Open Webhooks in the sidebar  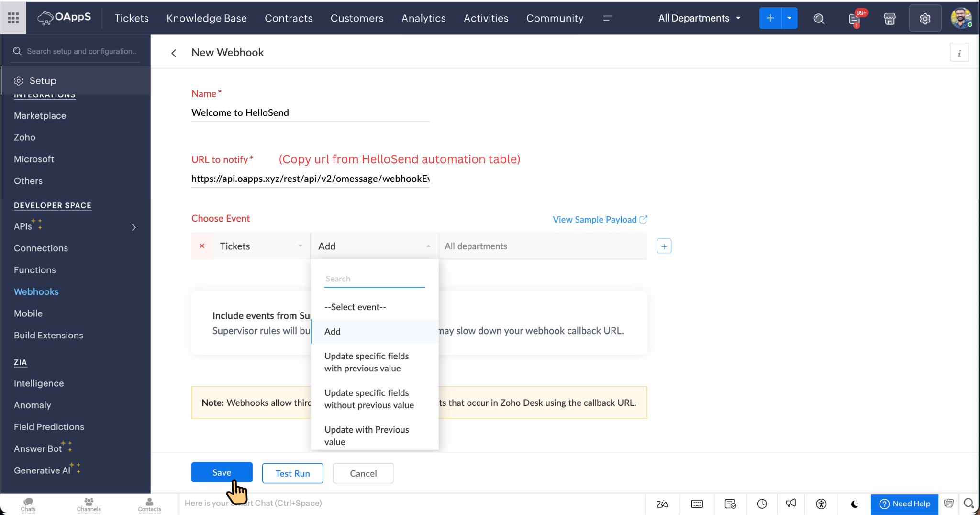[x=36, y=292]
